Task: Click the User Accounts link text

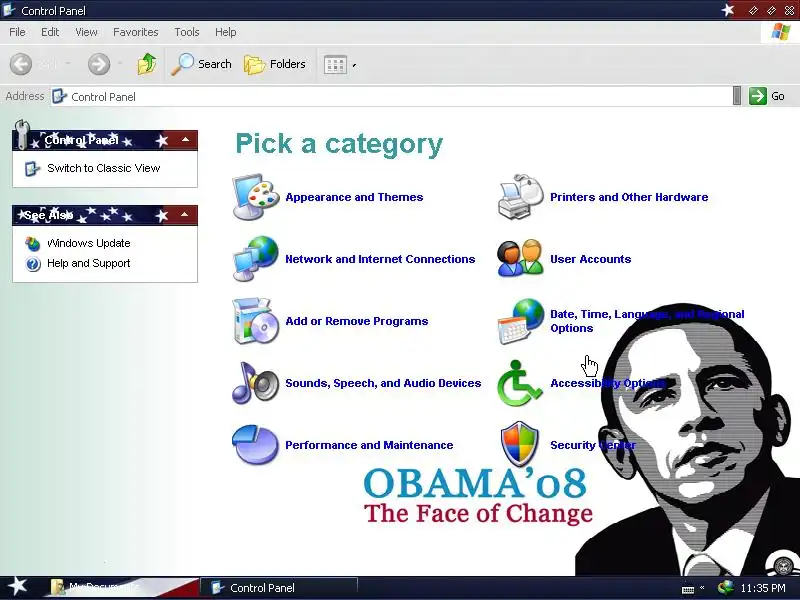Action: tap(590, 259)
